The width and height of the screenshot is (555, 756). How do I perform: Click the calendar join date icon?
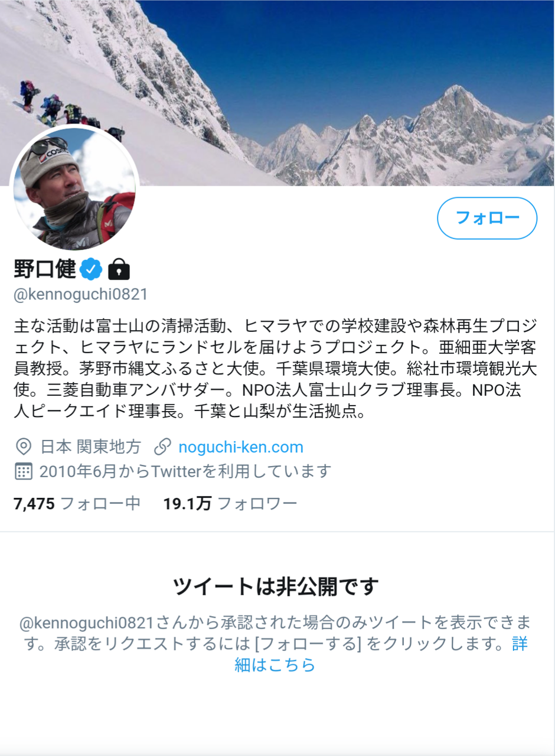[x=23, y=471]
